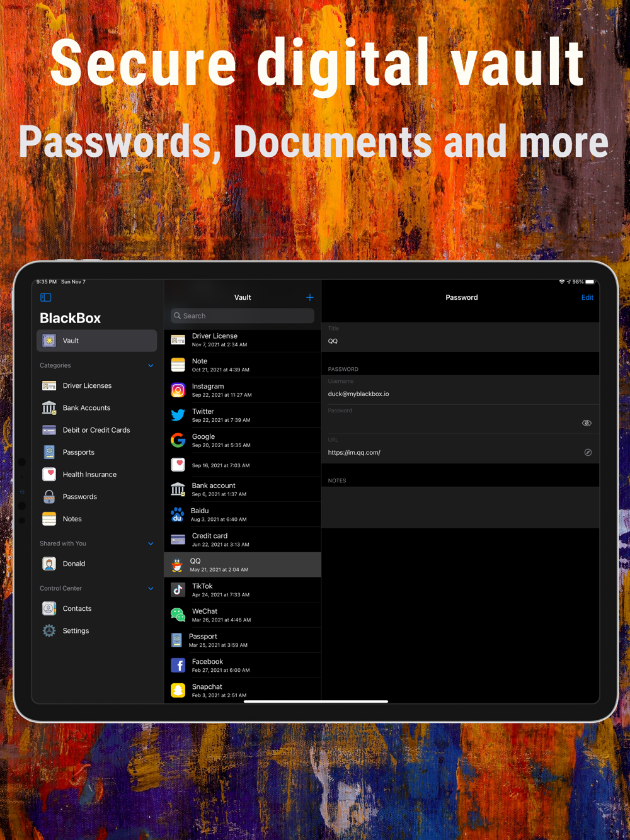Click the https://im.qq.com/ URL

[354, 452]
